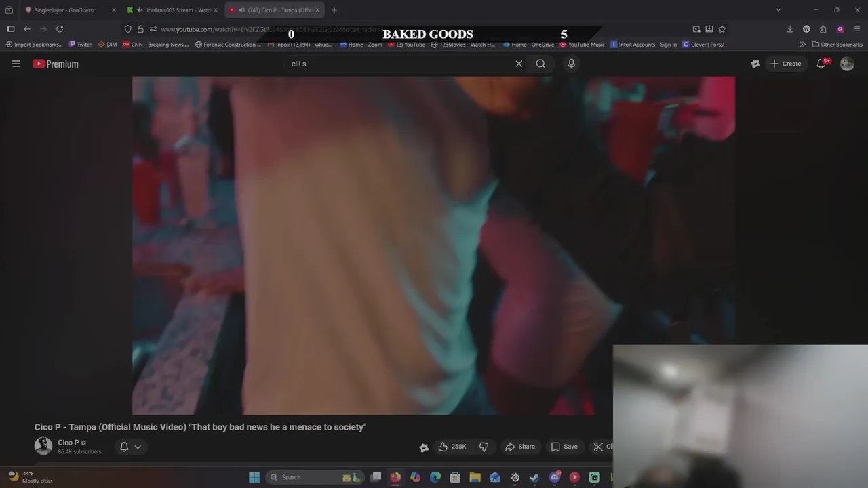Open the Windows Start menu
The height and width of the screenshot is (488, 868).
254,477
